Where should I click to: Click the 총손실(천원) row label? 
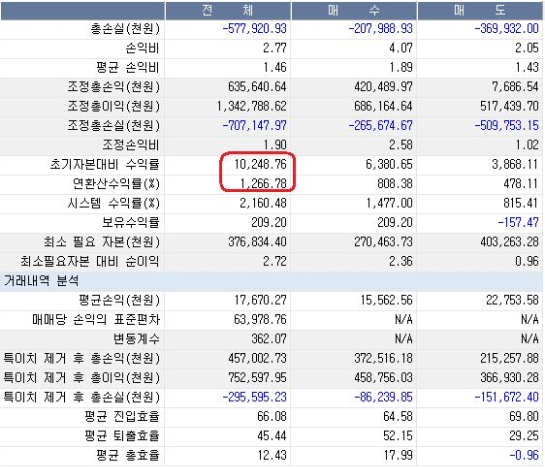[x=125, y=29]
